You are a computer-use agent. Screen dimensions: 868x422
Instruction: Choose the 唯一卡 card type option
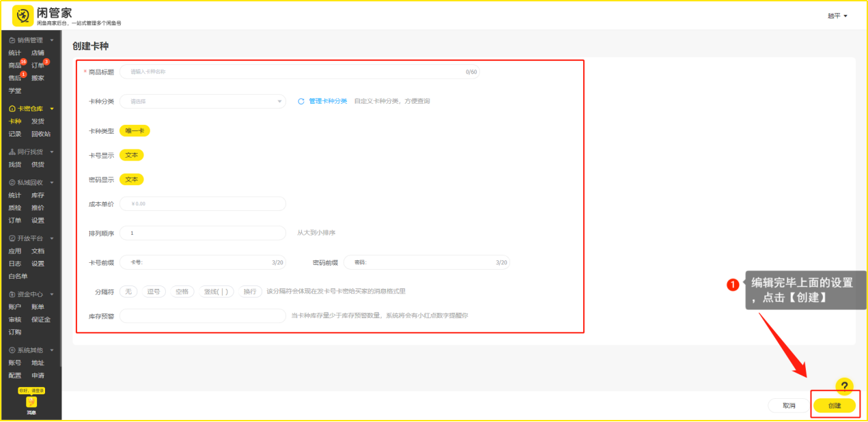click(134, 130)
